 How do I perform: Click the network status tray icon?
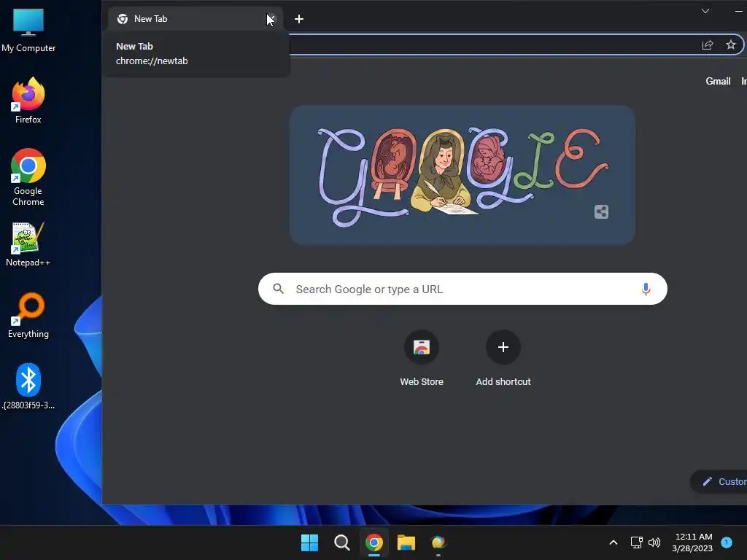(636, 542)
